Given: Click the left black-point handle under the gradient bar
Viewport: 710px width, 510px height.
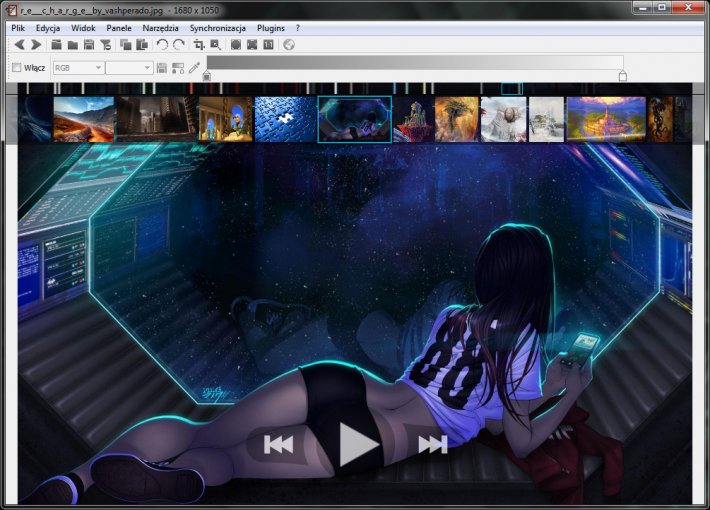Looking at the screenshot, I should click(x=206, y=75).
